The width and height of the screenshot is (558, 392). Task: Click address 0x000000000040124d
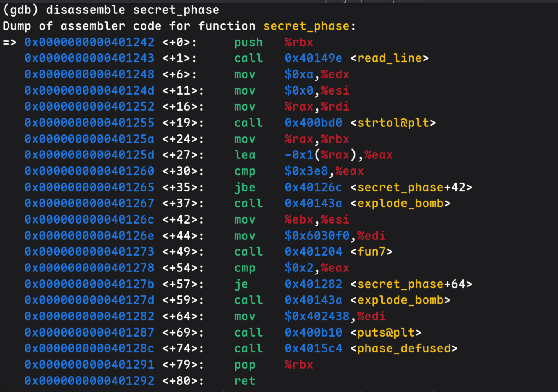89,90
